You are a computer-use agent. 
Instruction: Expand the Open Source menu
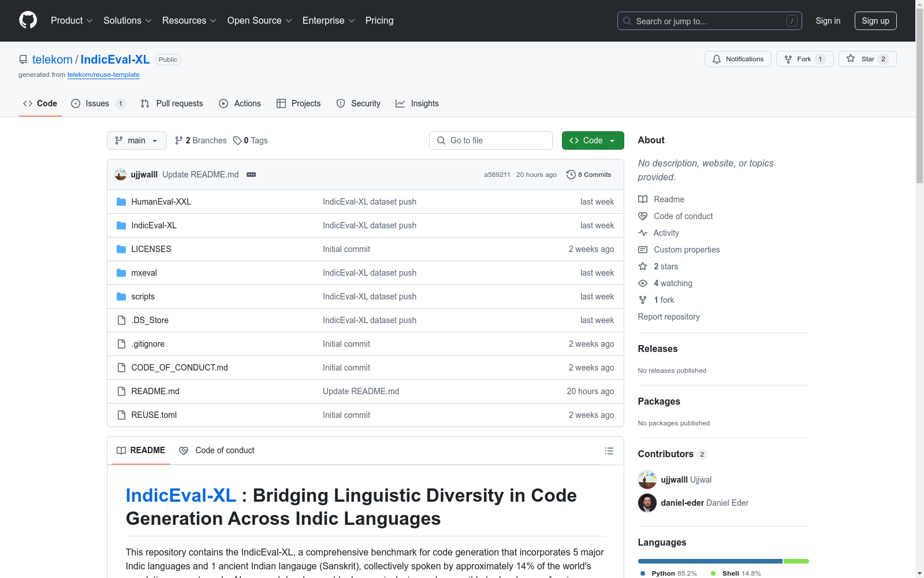[260, 21]
